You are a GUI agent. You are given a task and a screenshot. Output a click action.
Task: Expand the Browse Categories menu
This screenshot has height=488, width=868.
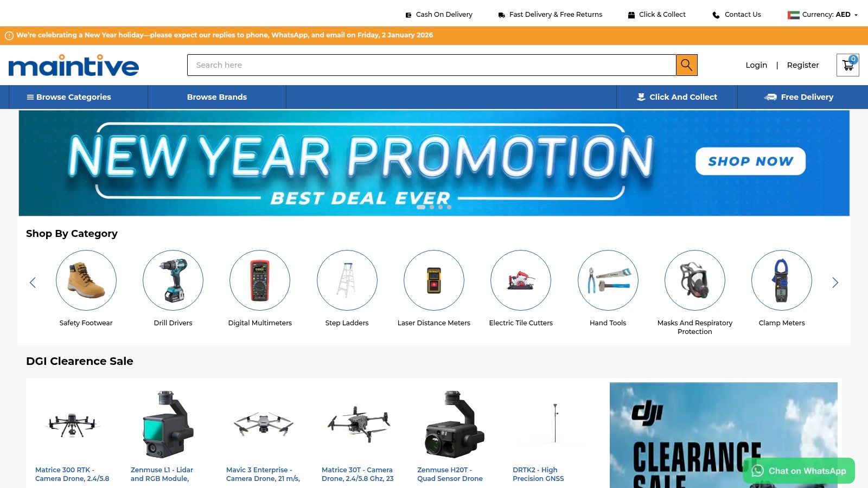click(69, 97)
